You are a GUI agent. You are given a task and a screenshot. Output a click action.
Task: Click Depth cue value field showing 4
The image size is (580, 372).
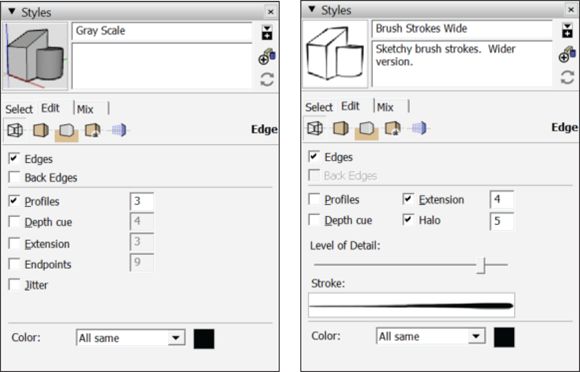click(142, 221)
